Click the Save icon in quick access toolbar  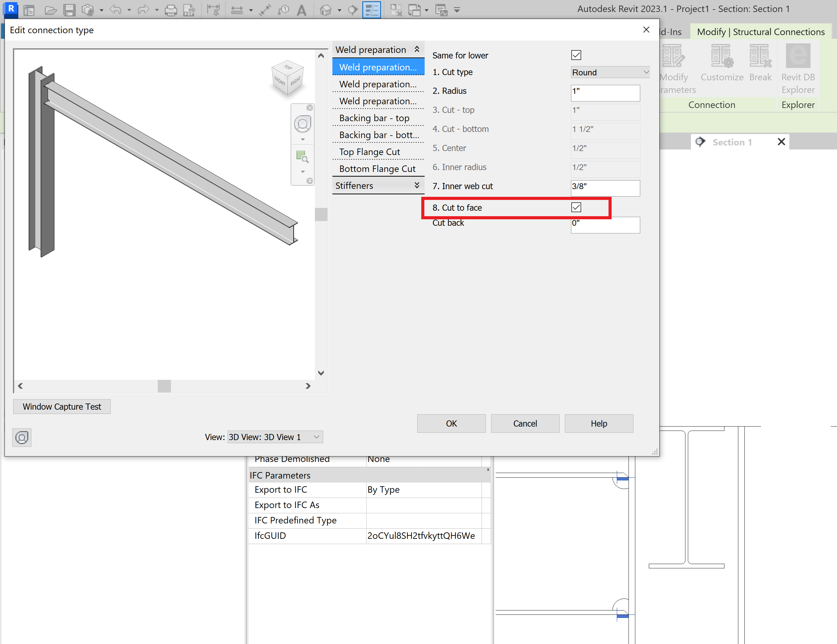[69, 10]
